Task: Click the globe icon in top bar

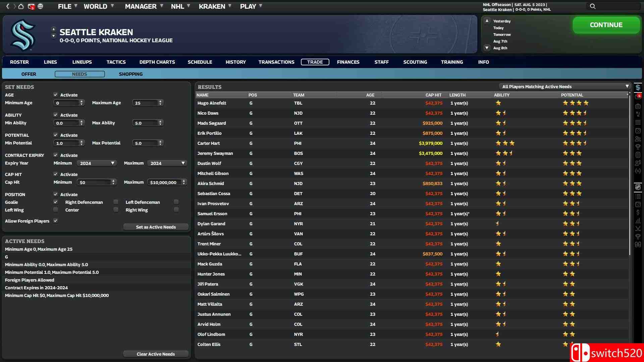Action: pyautogui.click(x=40, y=6)
